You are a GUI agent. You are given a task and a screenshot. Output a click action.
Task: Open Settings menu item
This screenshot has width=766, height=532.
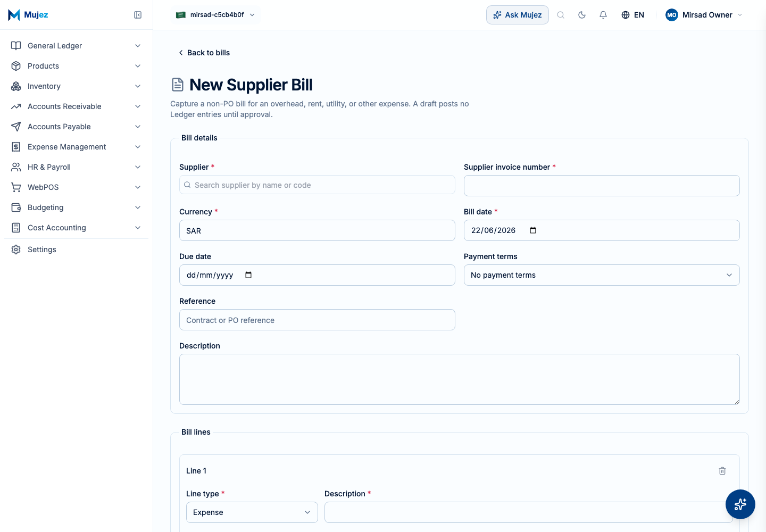click(x=76, y=250)
